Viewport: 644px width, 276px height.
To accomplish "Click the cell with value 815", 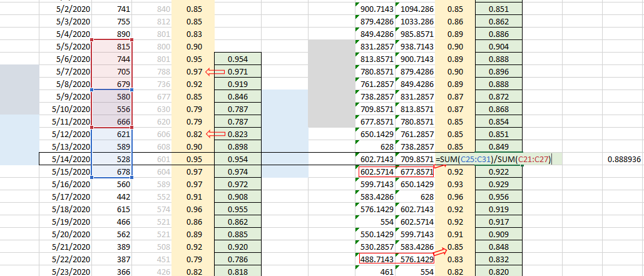I will (x=111, y=46).
